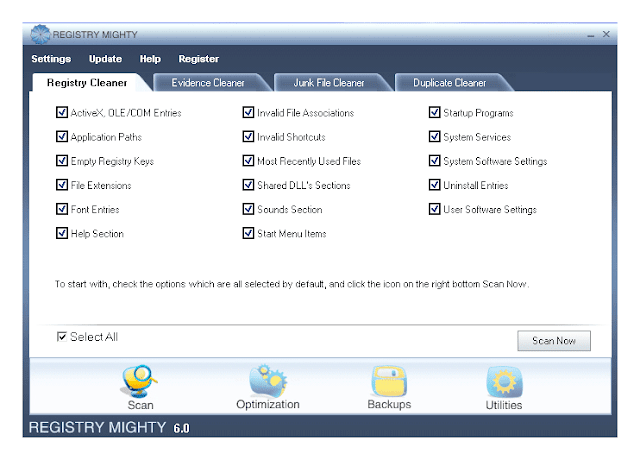Uncheck ActiveX, OLE/COM Entries
Image resolution: width=640 pixels, height=460 pixels.
[x=62, y=112]
